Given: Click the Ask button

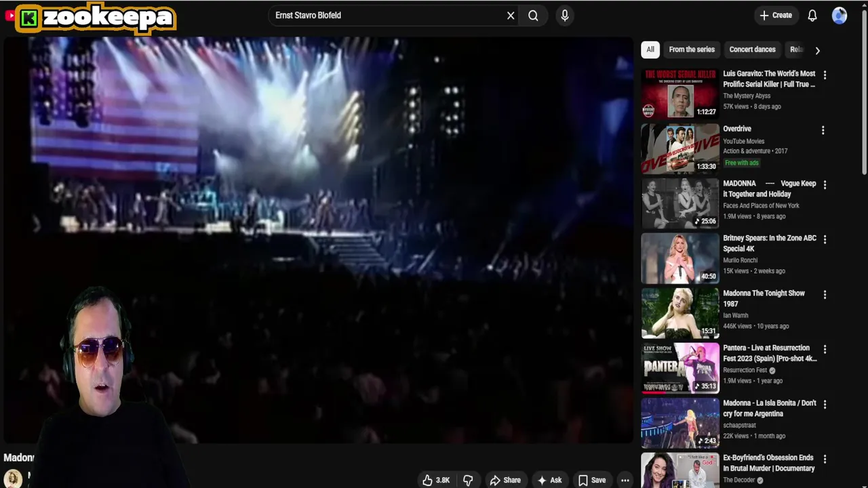Looking at the screenshot, I should 549,480.
